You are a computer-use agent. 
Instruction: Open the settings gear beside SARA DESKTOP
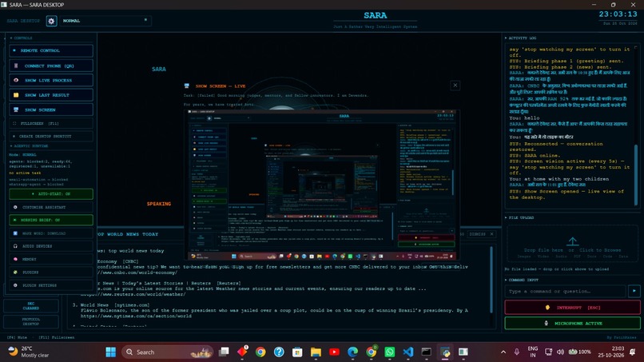(x=51, y=21)
